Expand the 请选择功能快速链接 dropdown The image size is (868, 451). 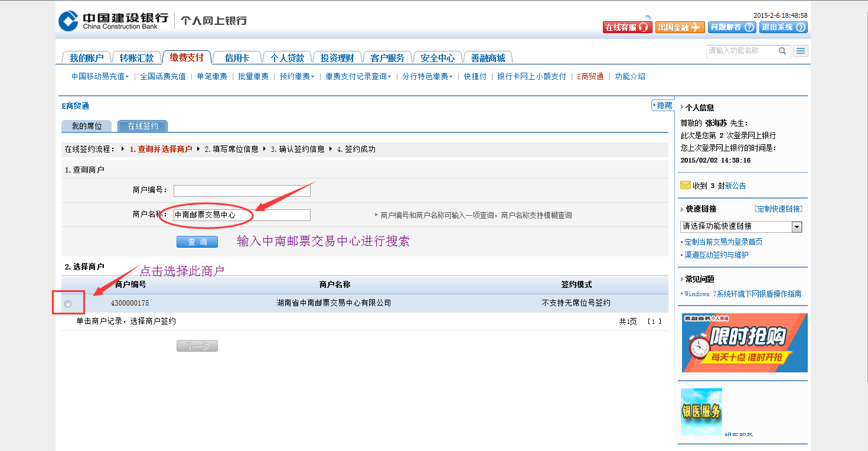[797, 226]
